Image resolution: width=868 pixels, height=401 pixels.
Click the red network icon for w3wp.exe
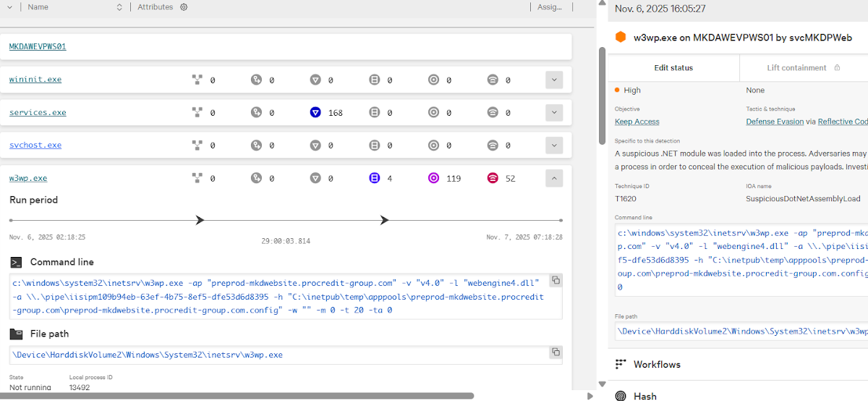[x=493, y=178]
